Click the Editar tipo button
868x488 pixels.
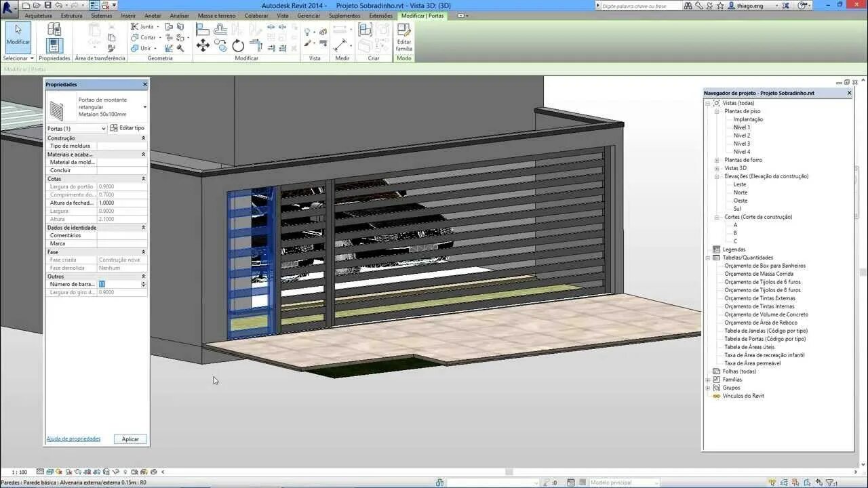click(127, 128)
